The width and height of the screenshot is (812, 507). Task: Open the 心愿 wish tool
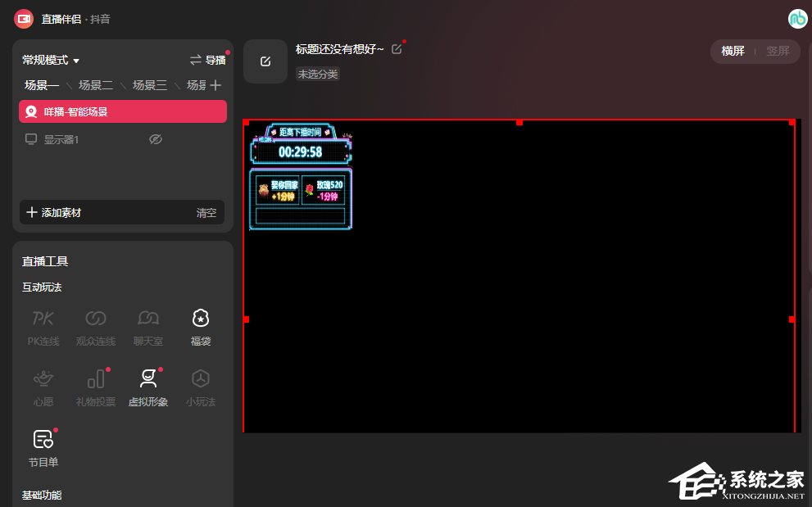(43, 388)
